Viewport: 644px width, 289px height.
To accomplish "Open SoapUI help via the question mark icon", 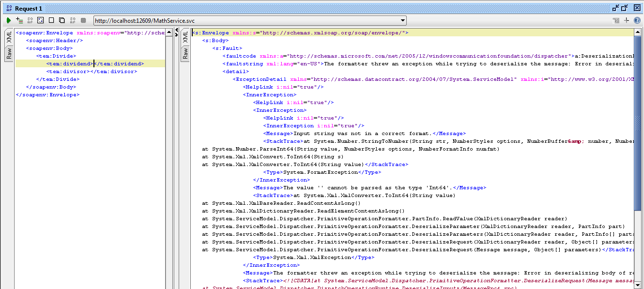I will (637, 20).
